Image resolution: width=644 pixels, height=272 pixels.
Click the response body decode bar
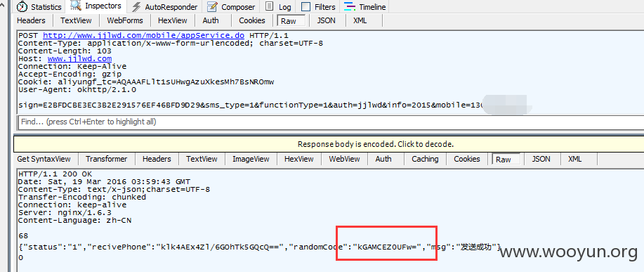(x=329, y=144)
